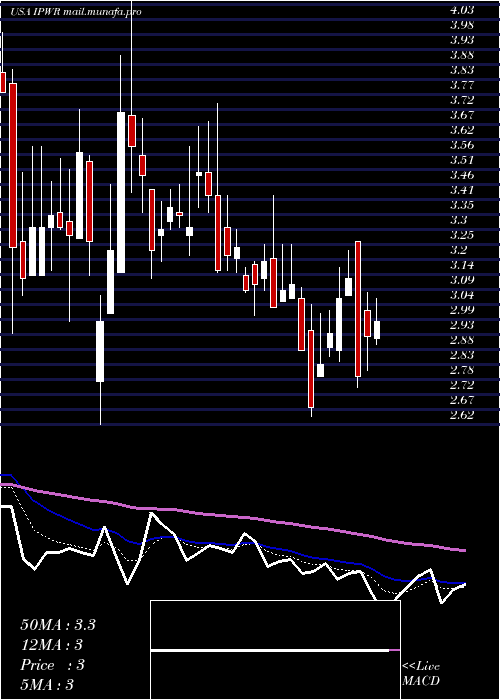Click the last white candlestick on the right
This screenshot has height=700, width=500.
(x=377, y=329)
